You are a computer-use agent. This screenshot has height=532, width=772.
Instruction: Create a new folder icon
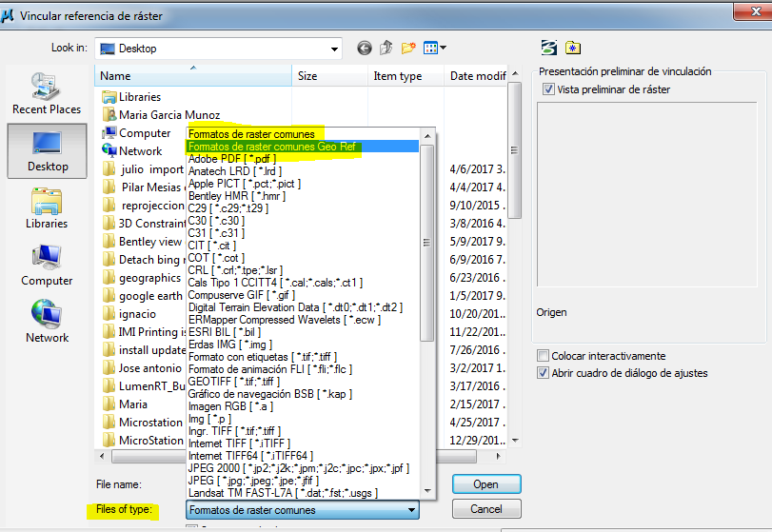(x=408, y=48)
